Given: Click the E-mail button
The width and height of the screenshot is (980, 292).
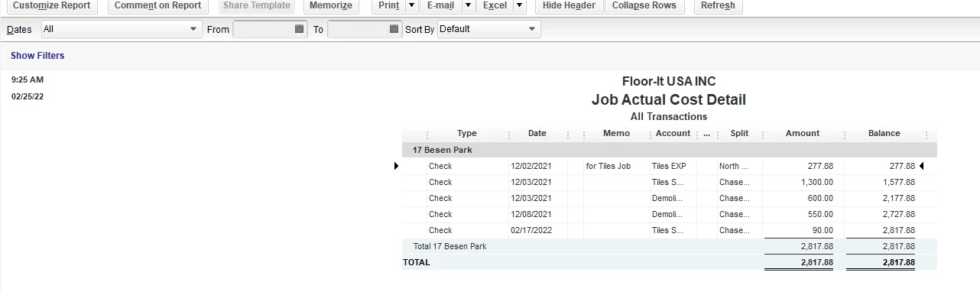Looking at the screenshot, I should [x=440, y=5].
